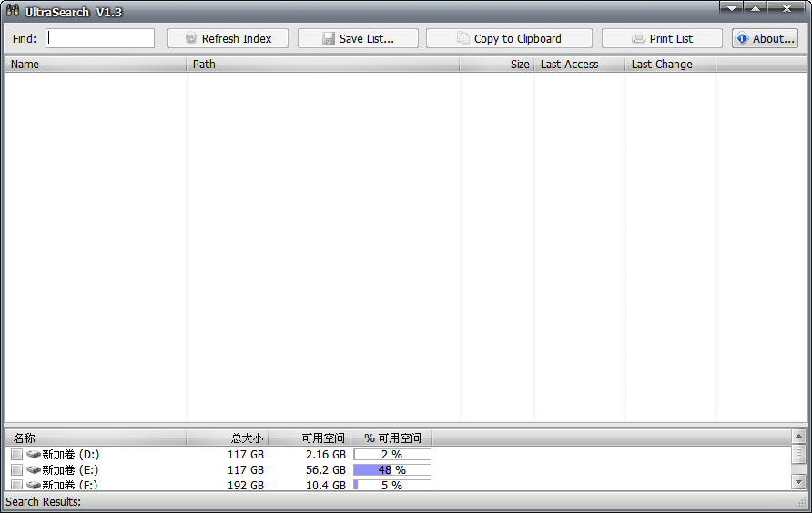Click the 2.16 GB free space value
812x513 pixels.
pos(325,455)
